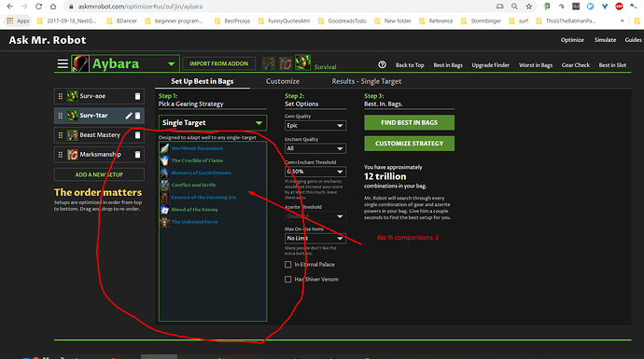Click ADD A NEW SETUP button
The image size is (644, 359).
tap(99, 174)
